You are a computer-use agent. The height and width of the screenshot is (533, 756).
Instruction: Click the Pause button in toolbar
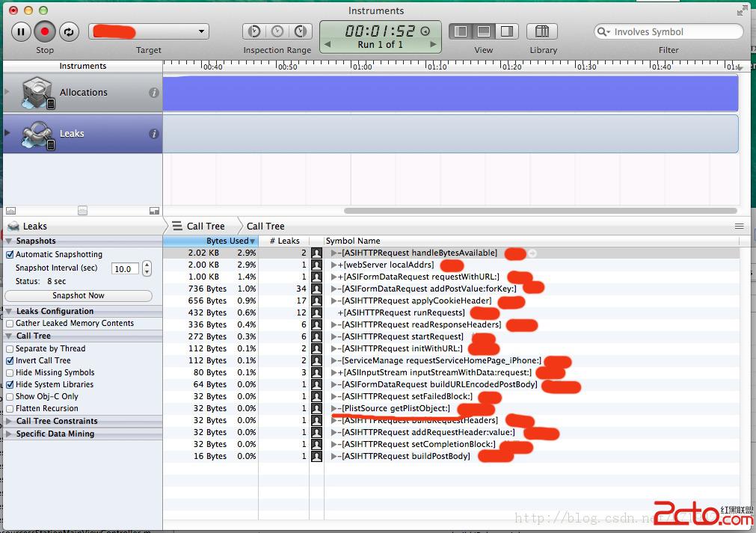click(21, 31)
